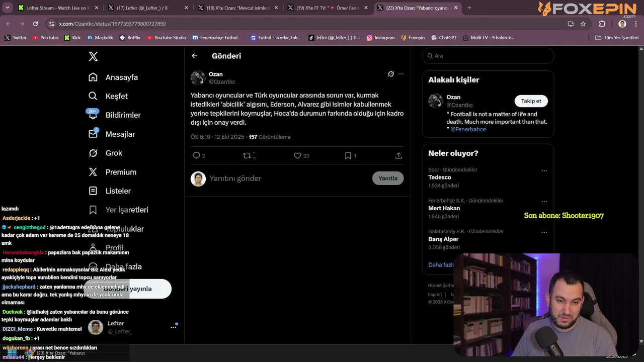This screenshot has height=362, width=644.
Task: Click the Ara search box
Action: pyautogui.click(x=488, y=56)
